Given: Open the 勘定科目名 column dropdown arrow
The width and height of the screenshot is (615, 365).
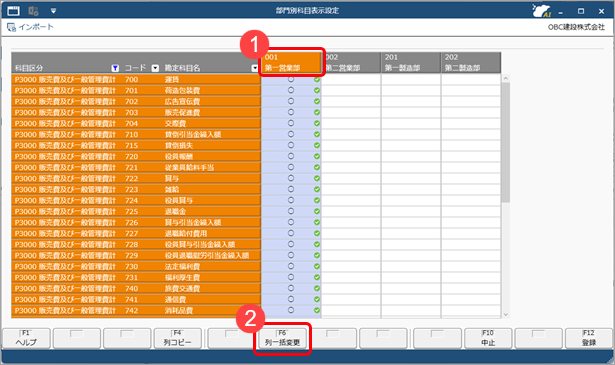Looking at the screenshot, I should pyautogui.click(x=255, y=68).
